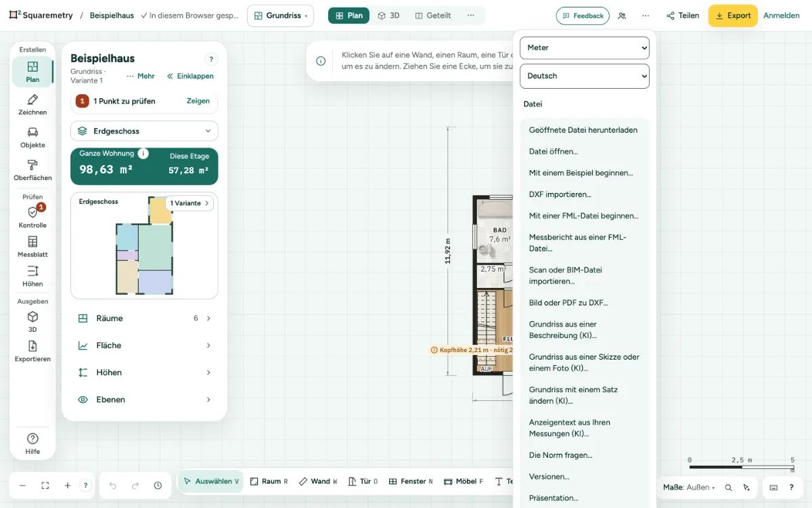The height and width of the screenshot is (508, 812).
Task: Select the Wand wall tool
Action: (x=318, y=482)
